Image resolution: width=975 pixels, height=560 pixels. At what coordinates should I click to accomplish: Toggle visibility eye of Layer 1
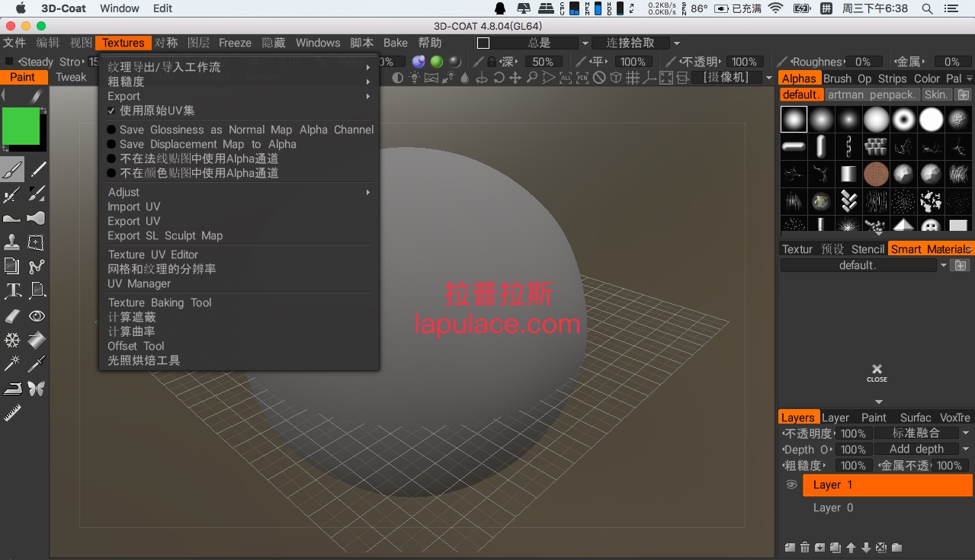[791, 485]
